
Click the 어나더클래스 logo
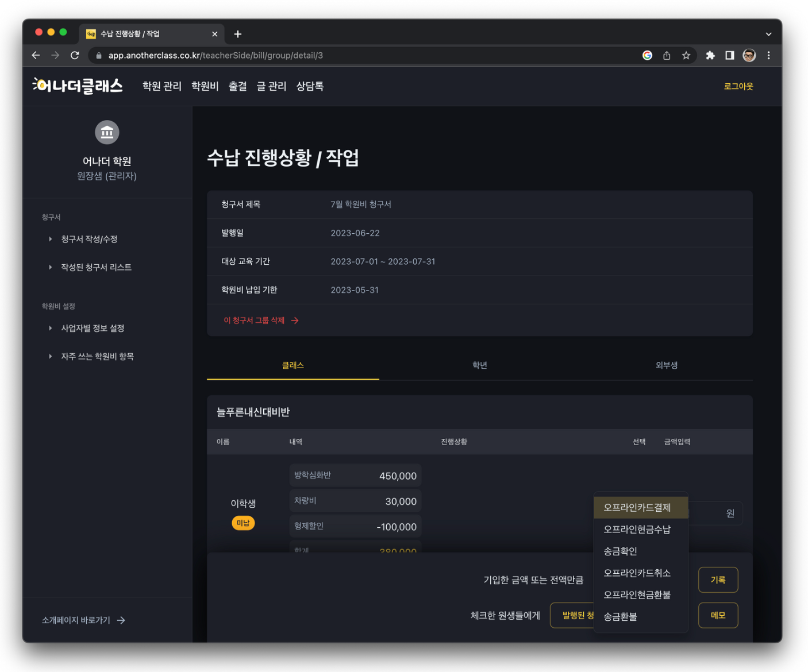[78, 86]
